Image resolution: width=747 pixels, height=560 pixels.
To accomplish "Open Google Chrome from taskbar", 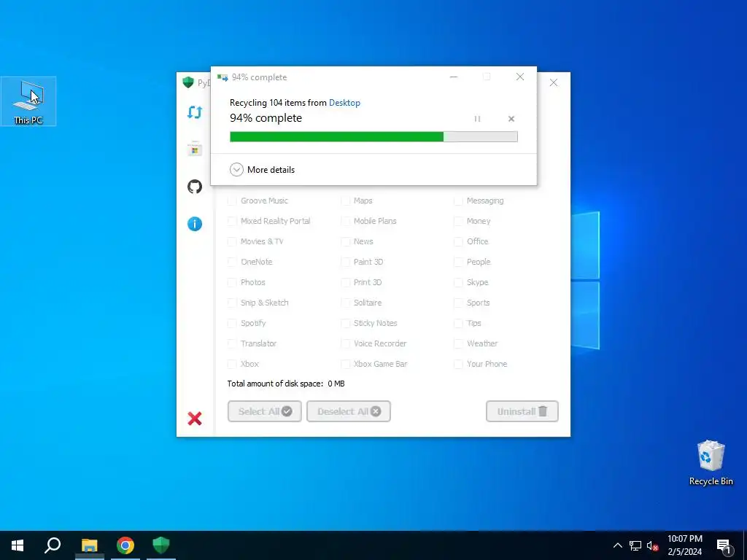I will click(125, 545).
